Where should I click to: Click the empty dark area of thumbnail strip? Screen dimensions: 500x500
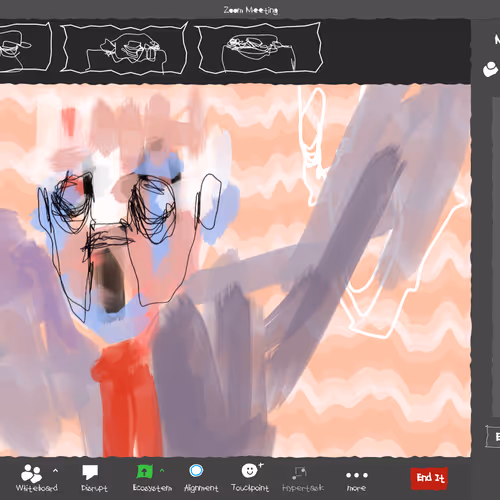[397, 50]
